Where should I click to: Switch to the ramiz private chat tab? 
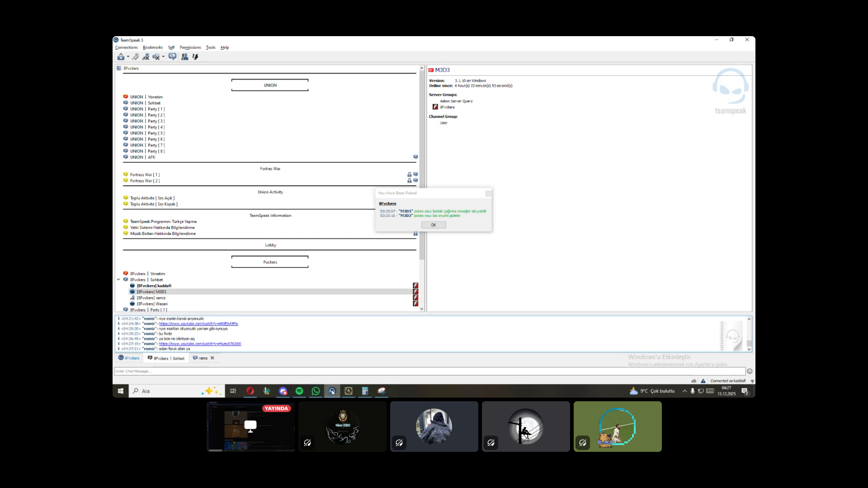[x=200, y=358]
